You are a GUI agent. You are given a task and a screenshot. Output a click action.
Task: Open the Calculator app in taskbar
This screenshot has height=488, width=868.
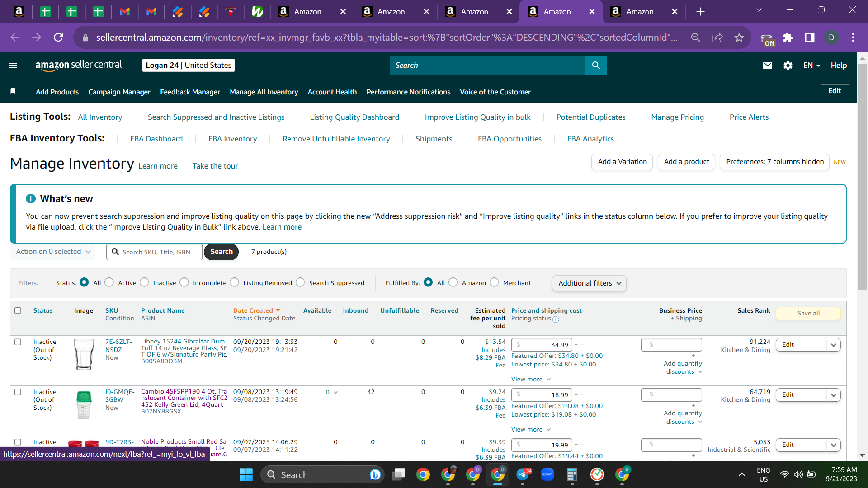tap(572, 474)
